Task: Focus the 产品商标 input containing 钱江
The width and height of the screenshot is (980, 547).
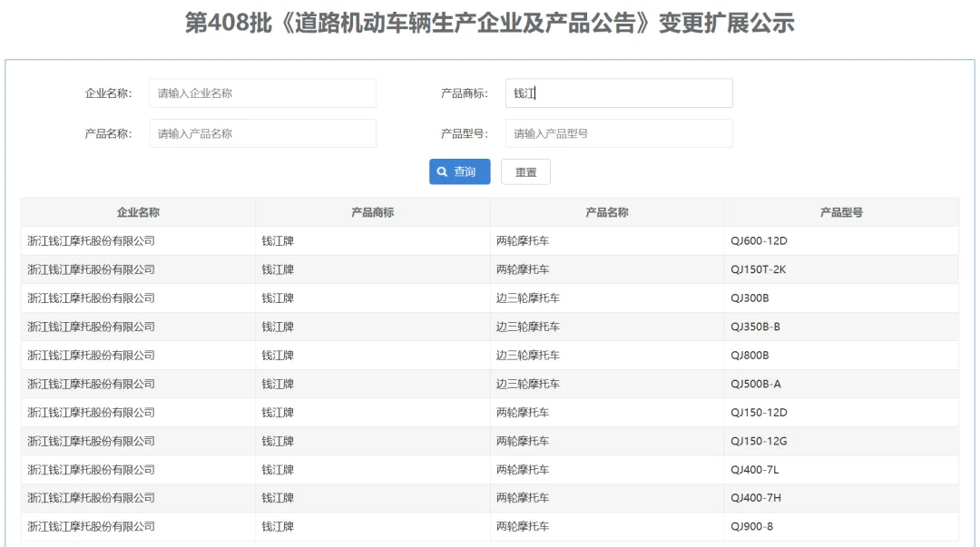Action: pos(619,93)
